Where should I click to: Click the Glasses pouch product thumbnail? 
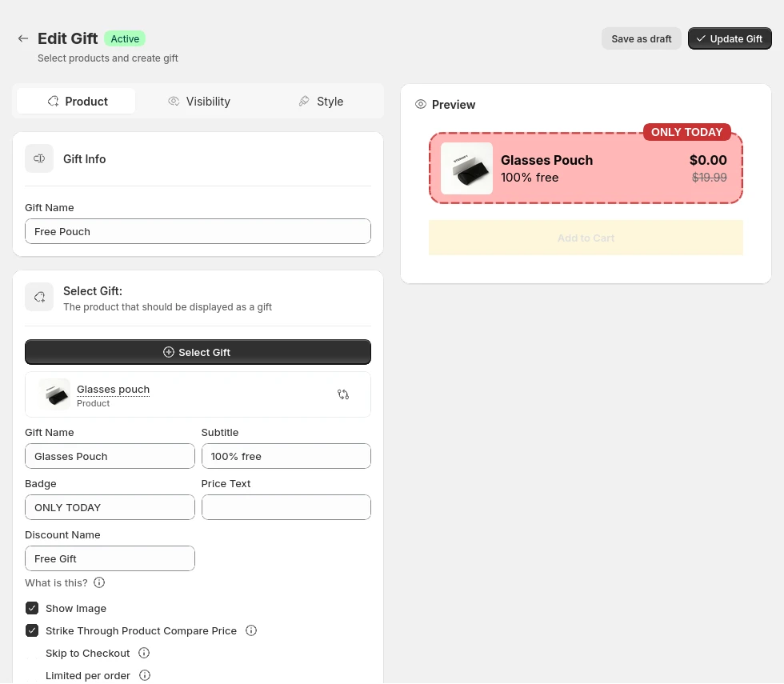coord(54,394)
